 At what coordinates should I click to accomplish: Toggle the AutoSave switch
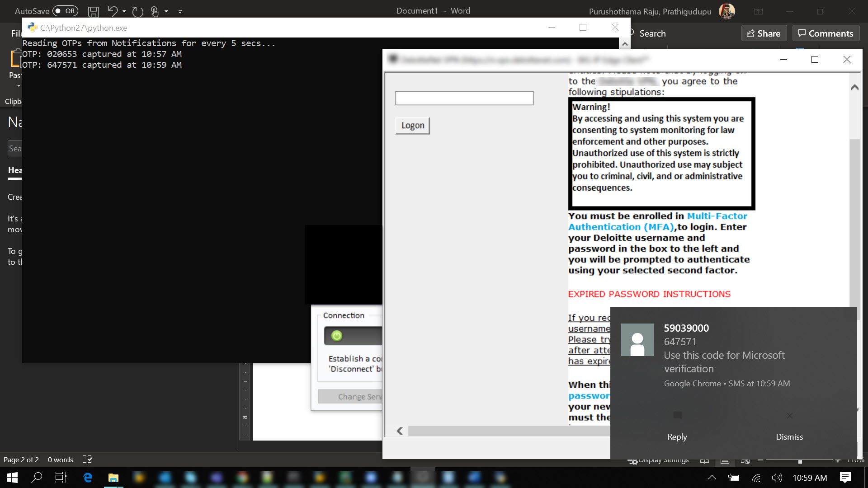click(65, 11)
